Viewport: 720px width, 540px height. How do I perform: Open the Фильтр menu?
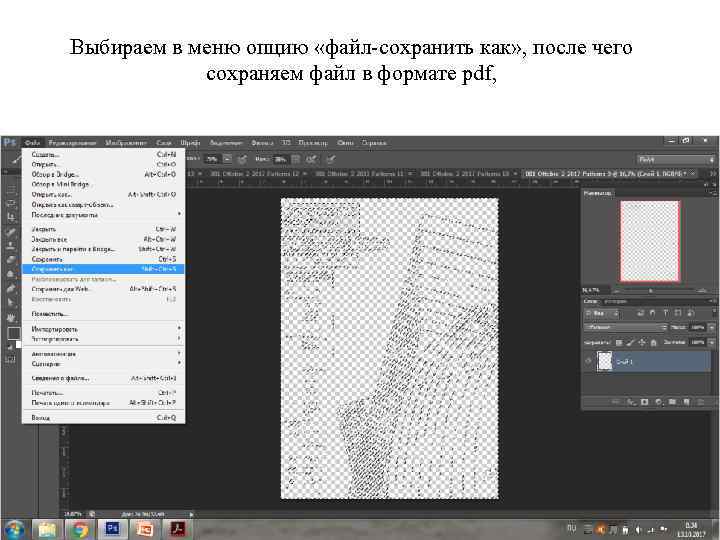[x=262, y=143]
